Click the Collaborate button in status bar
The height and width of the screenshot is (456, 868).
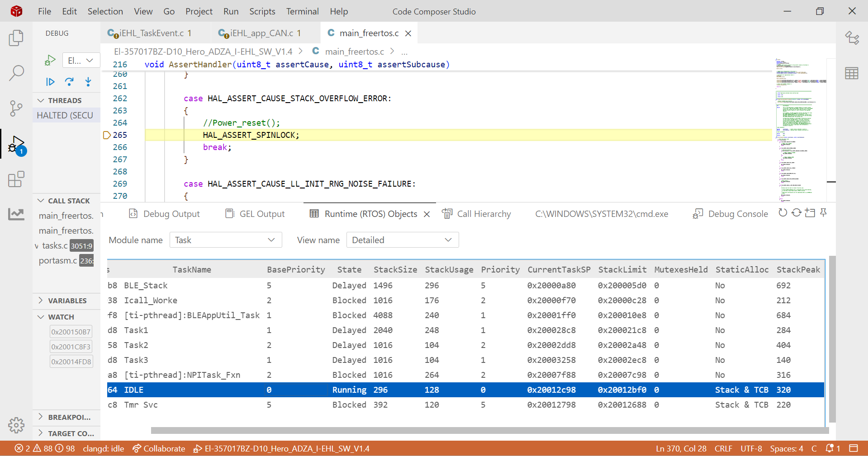point(159,449)
